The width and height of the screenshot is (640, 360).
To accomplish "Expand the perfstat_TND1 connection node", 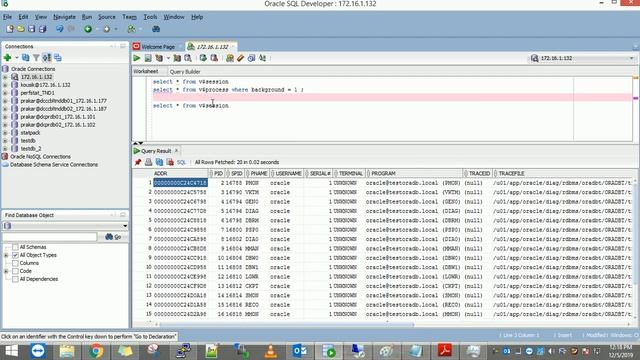I will pos(5,93).
